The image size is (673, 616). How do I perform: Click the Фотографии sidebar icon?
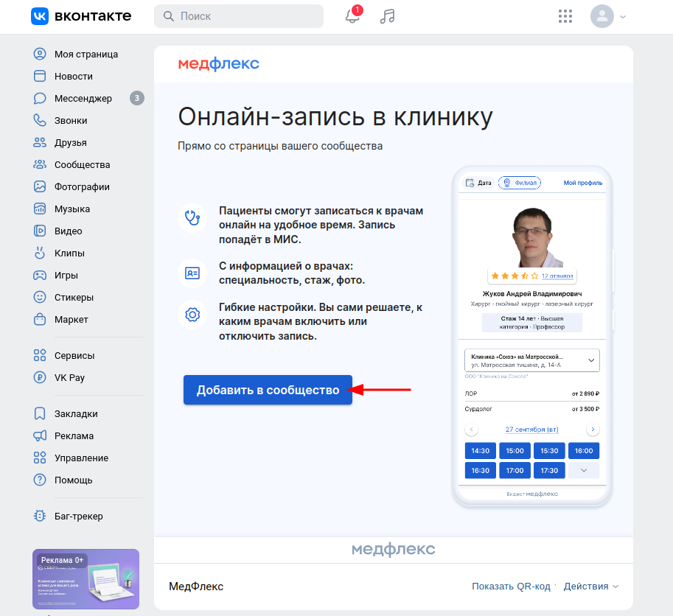coord(40,186)
